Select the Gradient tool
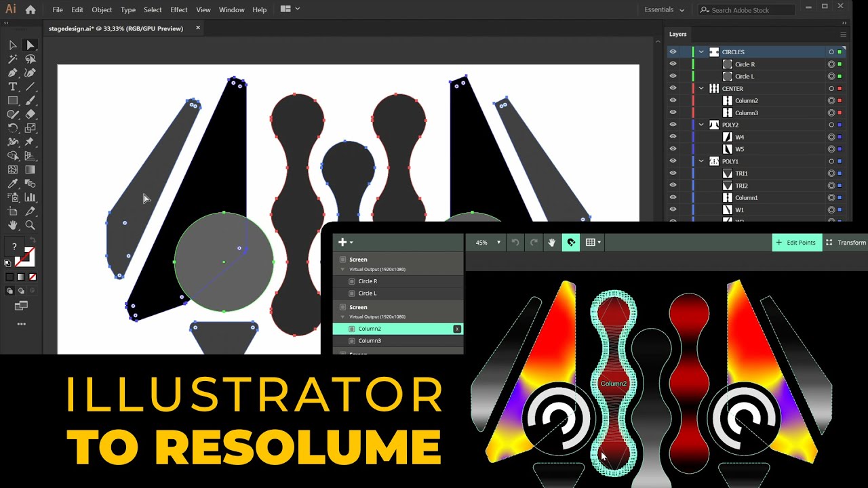This screenshot has width=868, height=488. [x=30, y=170]
